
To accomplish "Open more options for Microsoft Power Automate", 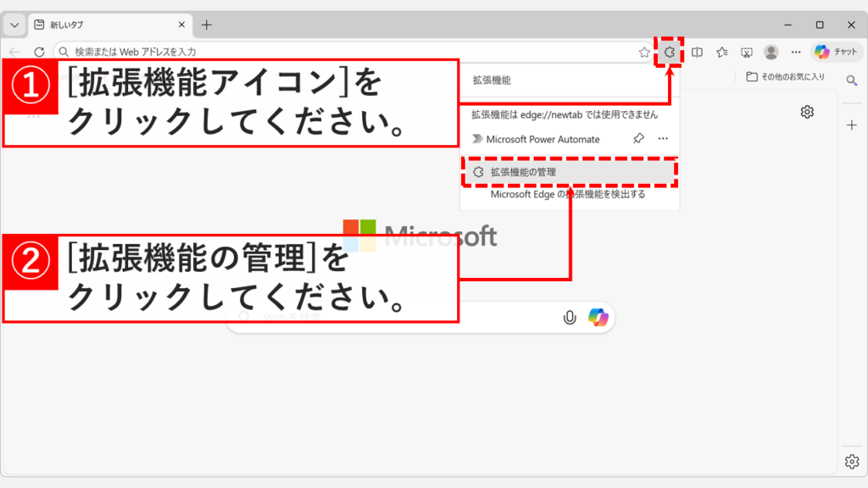I will click(664, 138).
